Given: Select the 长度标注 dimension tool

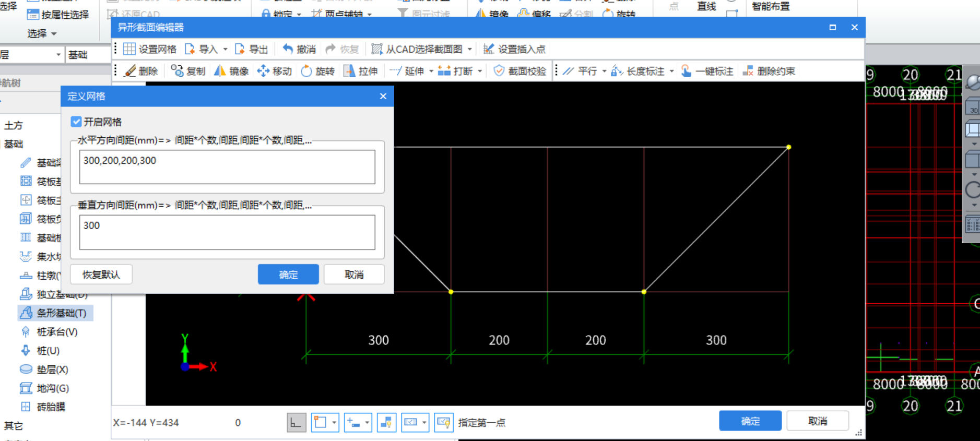Looking at the screenshot, I should point(638,71).
